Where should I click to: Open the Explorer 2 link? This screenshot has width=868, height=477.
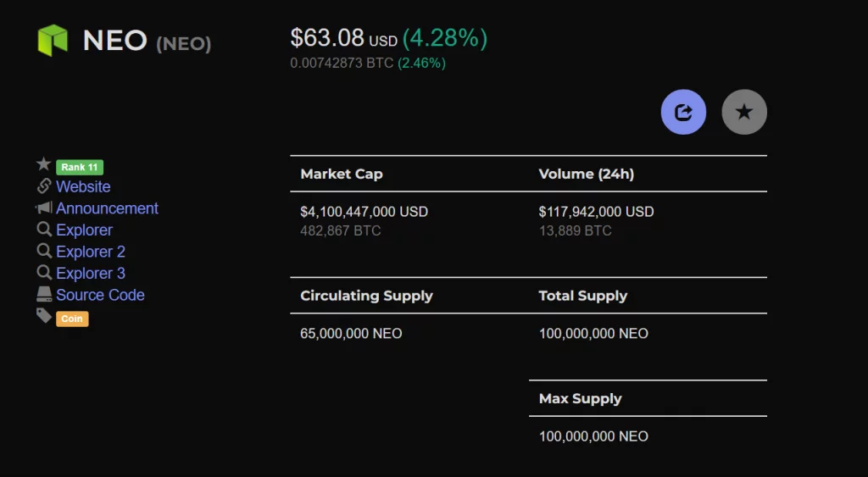pyautogui.click(x=90, y=252)
